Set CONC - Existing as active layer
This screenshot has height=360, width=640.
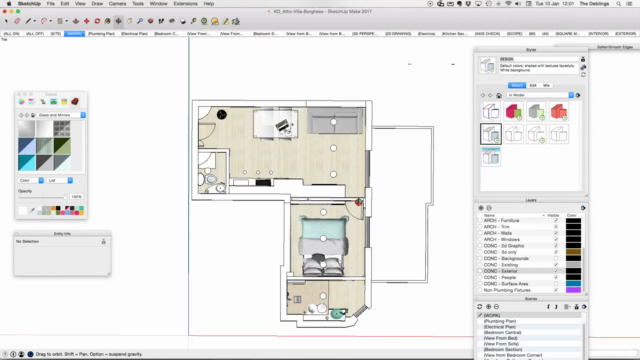pos(480,264)
